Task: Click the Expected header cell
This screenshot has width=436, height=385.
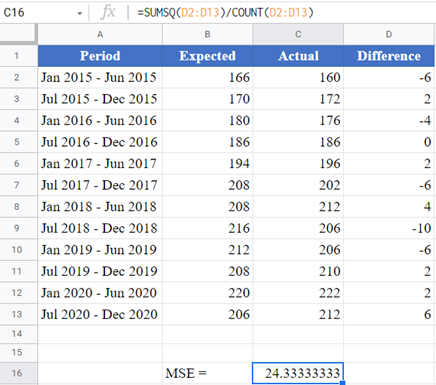Action: tap(207, 56)
